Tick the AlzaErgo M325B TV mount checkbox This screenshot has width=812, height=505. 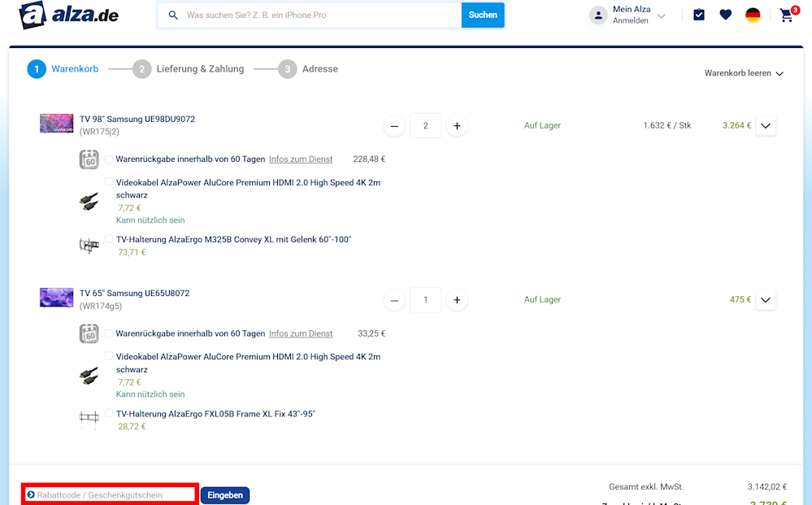click(x=109, y=239)
